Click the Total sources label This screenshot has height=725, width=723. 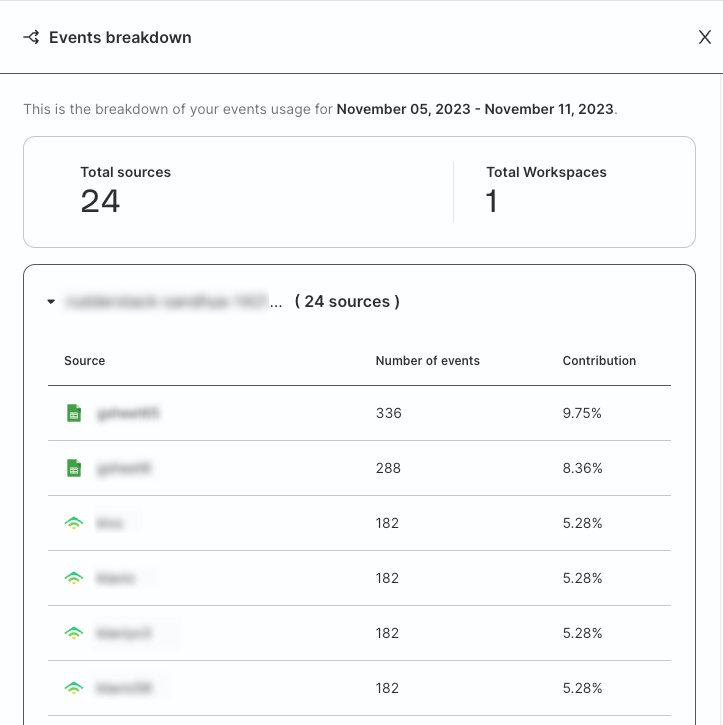coord(126,172)
